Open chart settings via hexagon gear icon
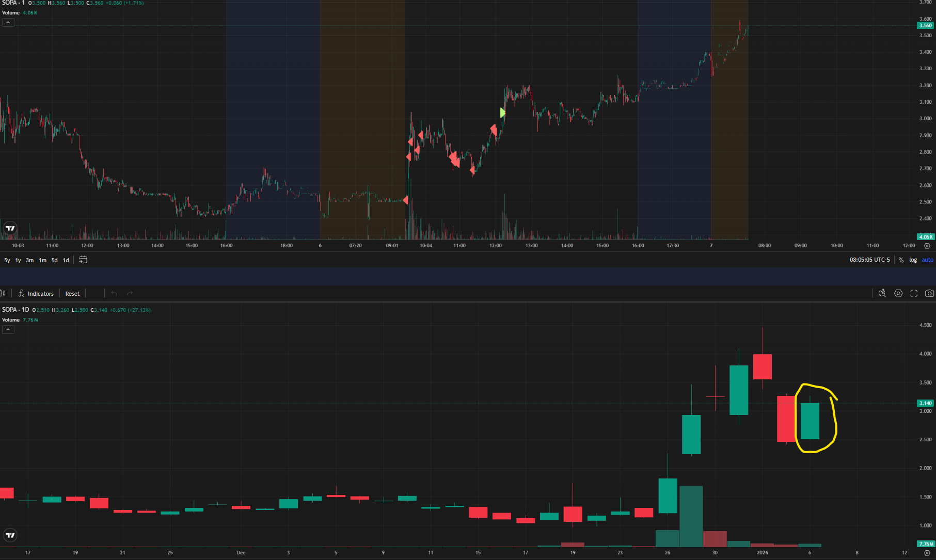The image size is (936, 560). click(898, 293)
